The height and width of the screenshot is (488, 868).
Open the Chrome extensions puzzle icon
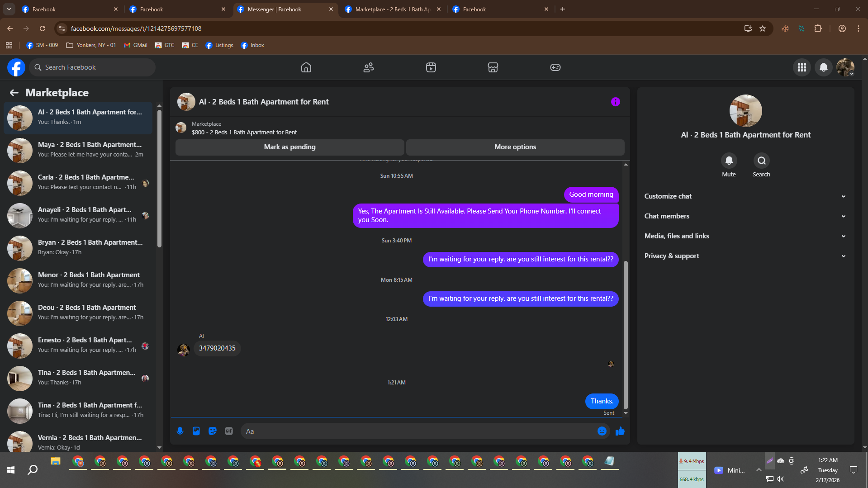[x=818, y=28]
